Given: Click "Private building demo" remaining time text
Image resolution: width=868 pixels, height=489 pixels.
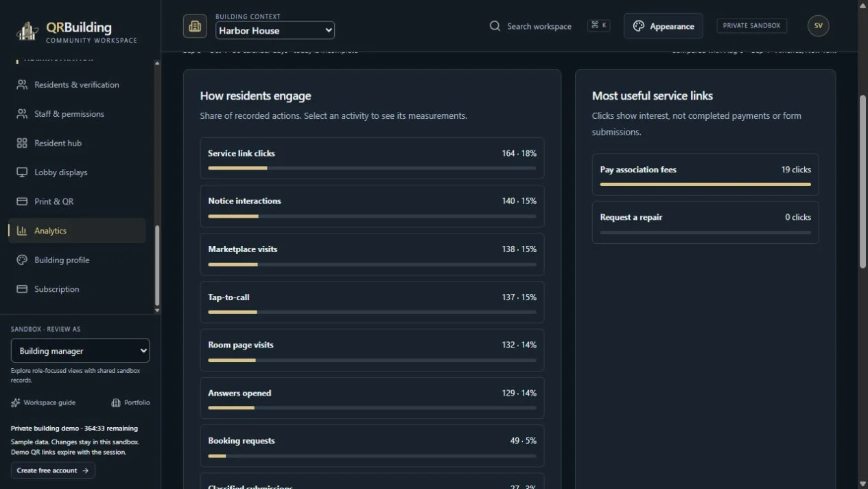Looking at the screenshot, I should [74, 429].
